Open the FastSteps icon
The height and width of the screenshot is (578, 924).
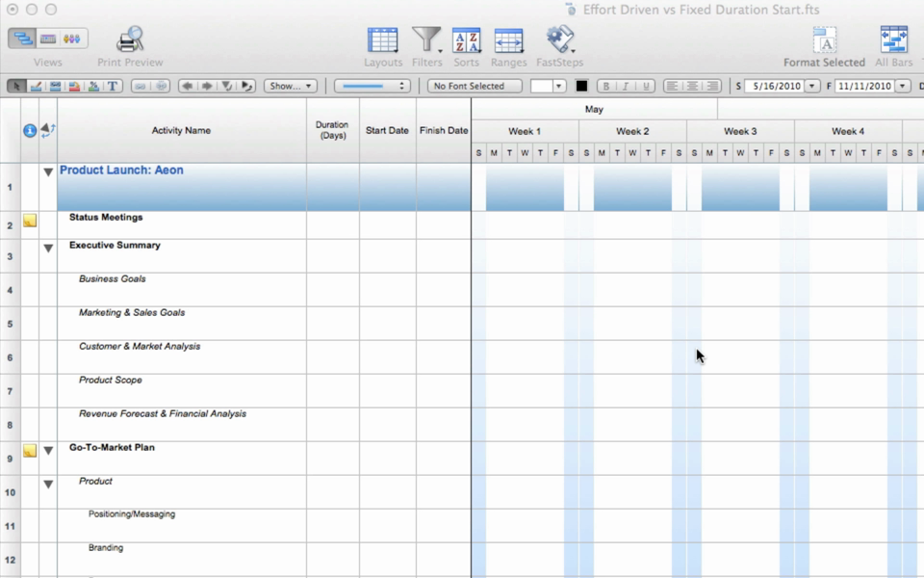click(x=559, y=39)
